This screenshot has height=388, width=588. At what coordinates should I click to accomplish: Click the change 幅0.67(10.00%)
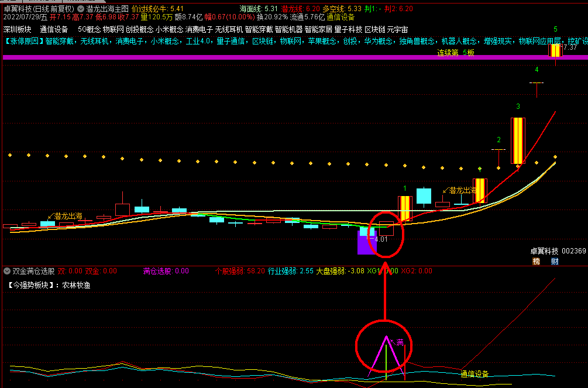229,17
